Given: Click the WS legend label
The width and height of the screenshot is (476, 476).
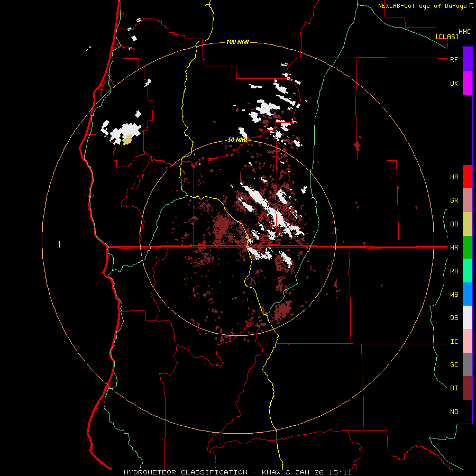Looking at the screenshot, I should coord(454,295).
